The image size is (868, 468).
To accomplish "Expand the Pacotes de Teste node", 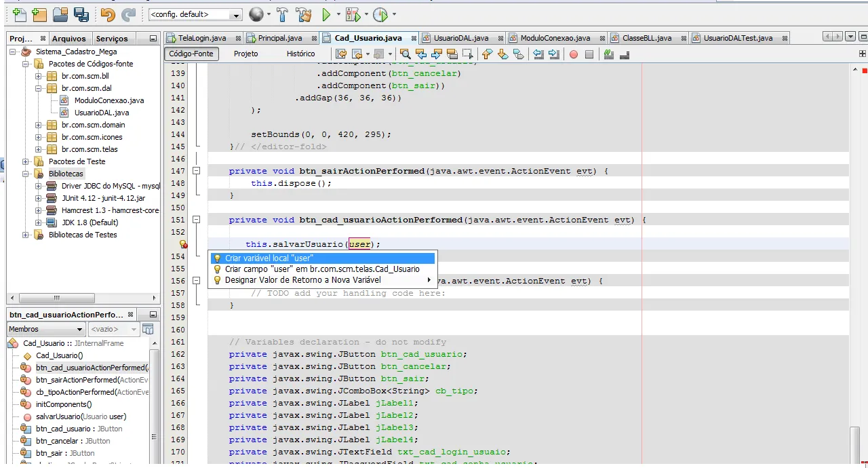I will [26, 161].
